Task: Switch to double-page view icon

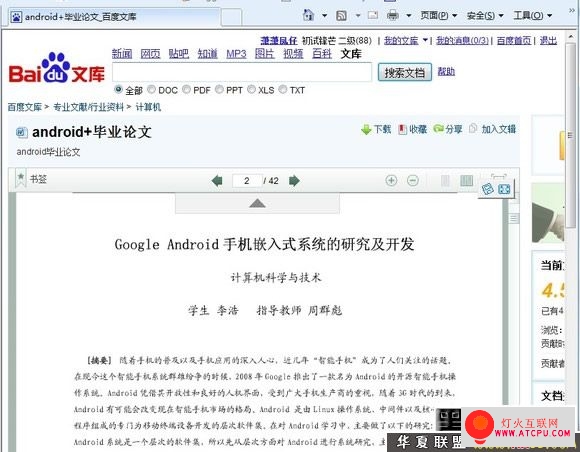Action: pos(466,181)
